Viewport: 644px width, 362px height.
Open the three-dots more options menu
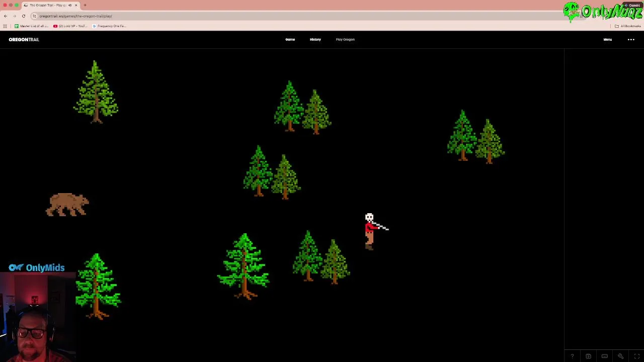point(631,39)
